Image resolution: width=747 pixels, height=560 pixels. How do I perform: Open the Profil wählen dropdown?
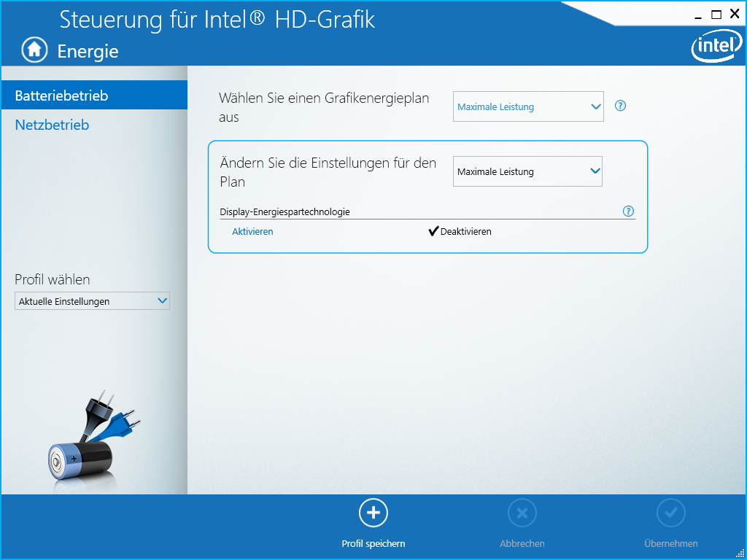click(92, 301)
